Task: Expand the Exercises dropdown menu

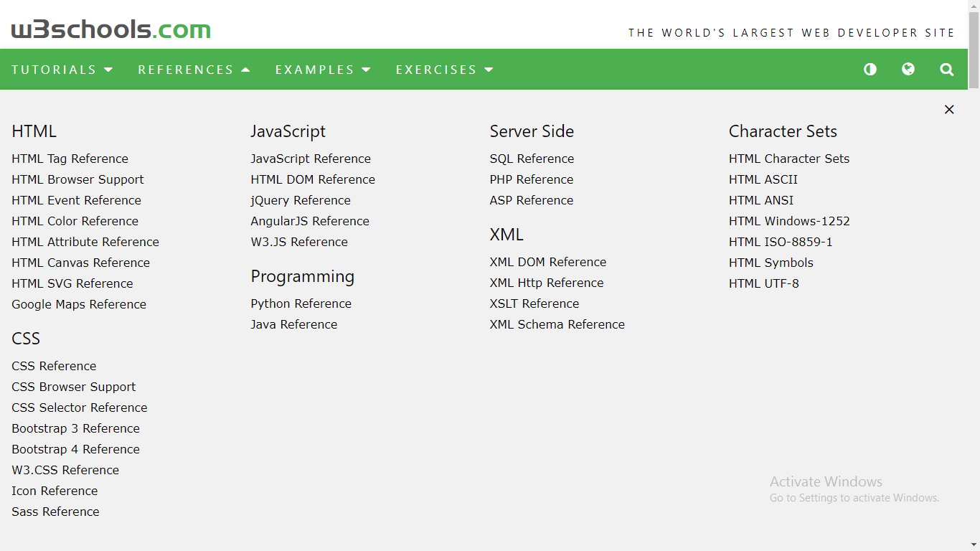Action: pos(445,70)
